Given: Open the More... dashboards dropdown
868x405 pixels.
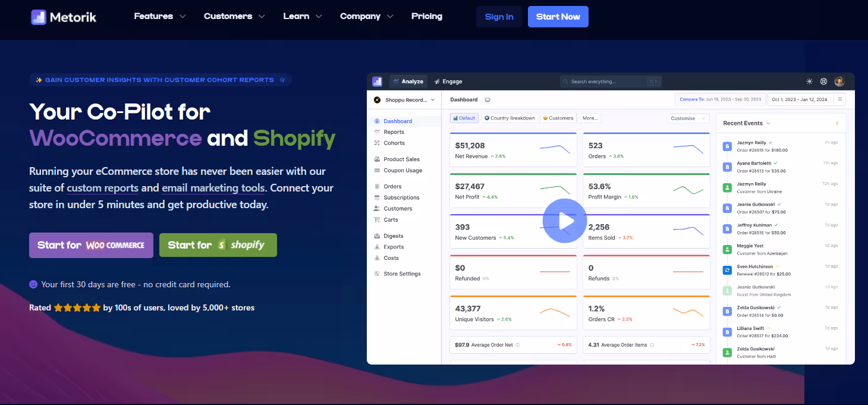Looking at the screenshot, I should [x=590, y=118].
